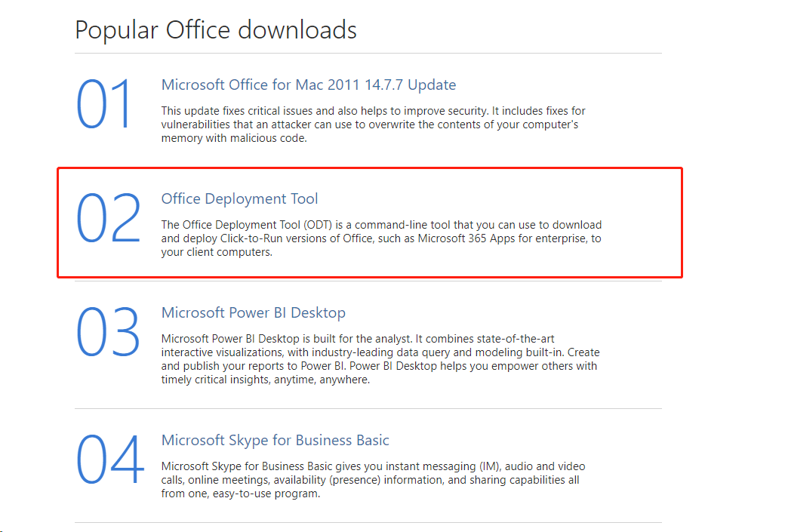The width and height of the screenshot is (785, 532).
Task: Click the divider below the Skype entry
Action: click(368, 522)
